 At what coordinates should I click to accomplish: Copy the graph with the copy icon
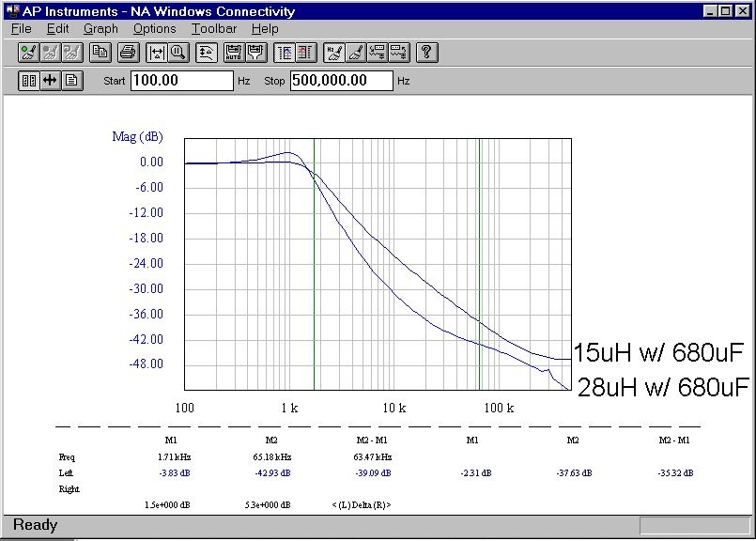(100, 53)
